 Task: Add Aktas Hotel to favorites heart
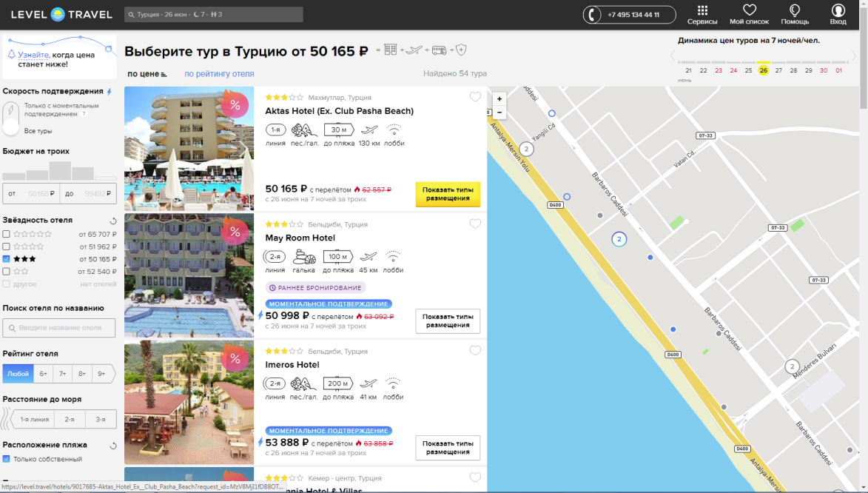[475, 97]
